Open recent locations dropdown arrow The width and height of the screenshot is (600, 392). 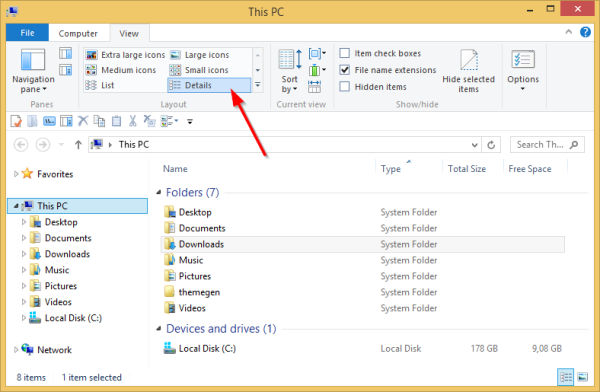coord(61,145)
